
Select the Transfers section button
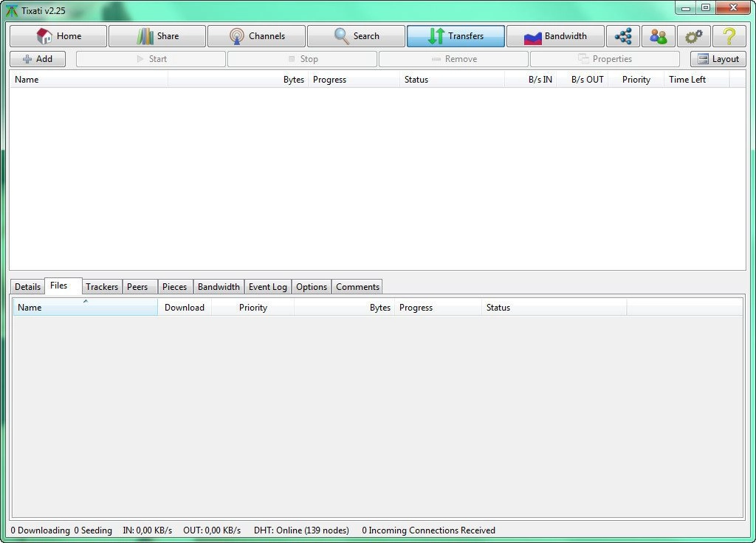coord(456,36)
